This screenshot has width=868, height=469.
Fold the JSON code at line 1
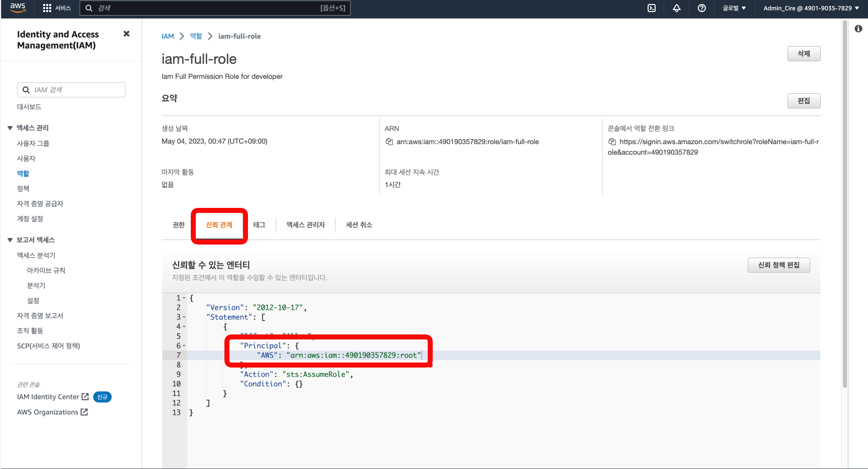(184, 298)
